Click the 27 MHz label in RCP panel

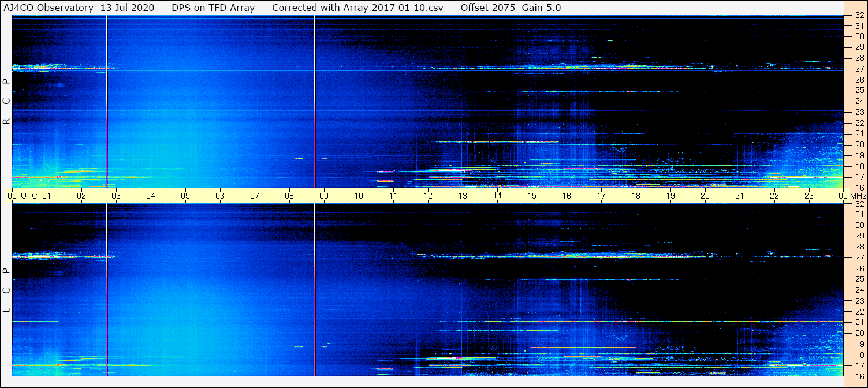point(859,69)
